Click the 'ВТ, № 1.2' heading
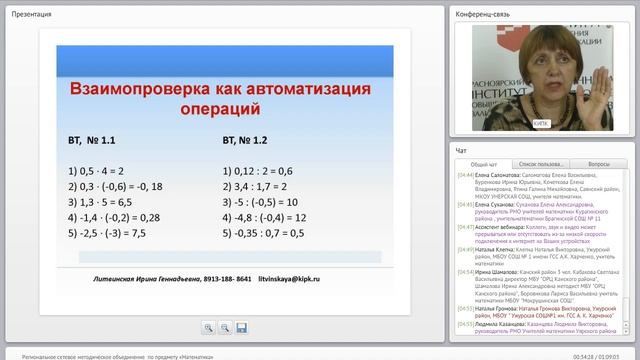This screenshot has height=360, width=640. [x=244, y=140]
